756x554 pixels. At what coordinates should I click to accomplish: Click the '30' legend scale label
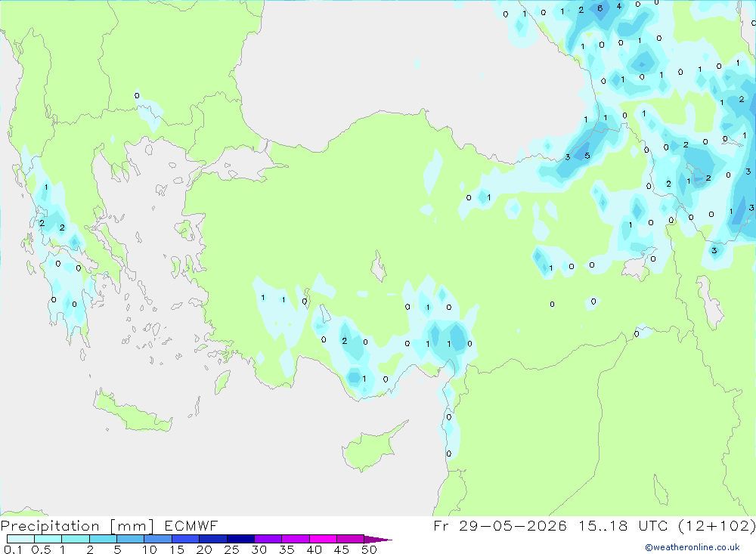click(x=259, y=549)
